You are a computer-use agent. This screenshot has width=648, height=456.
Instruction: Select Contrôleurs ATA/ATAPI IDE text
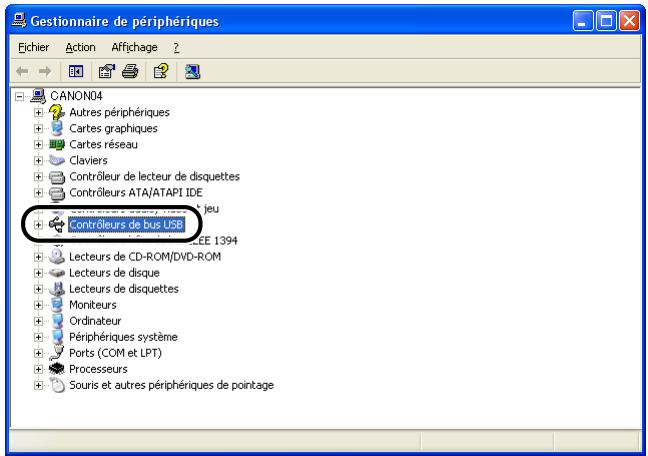click(136, 193)
